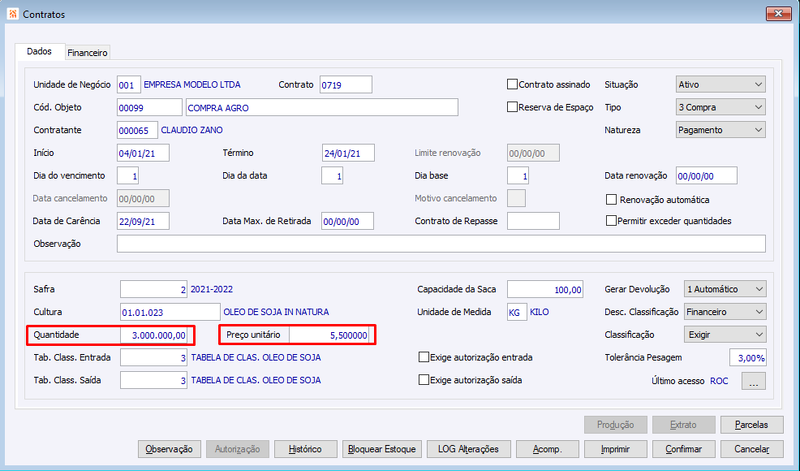This screenshot has height=471, width=800.
Task: Check Permitir exceder quantidades
Action: [x=611, y=221]
